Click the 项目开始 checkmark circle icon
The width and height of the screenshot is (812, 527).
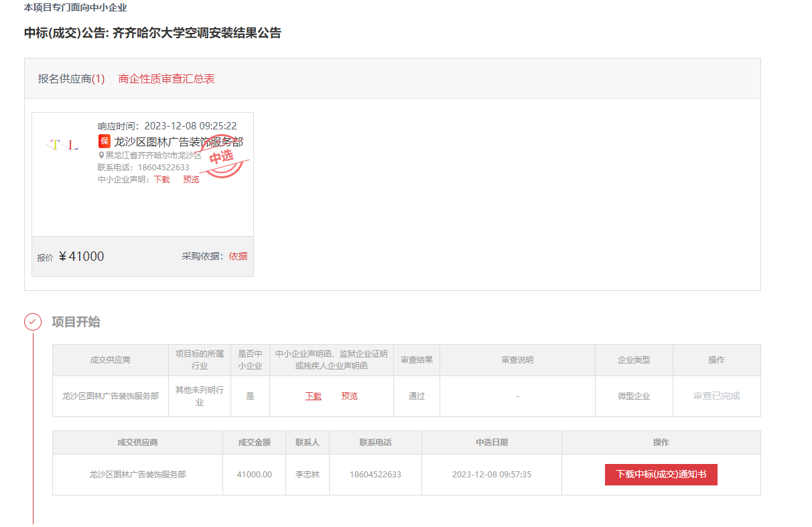(x=33, y=322)
